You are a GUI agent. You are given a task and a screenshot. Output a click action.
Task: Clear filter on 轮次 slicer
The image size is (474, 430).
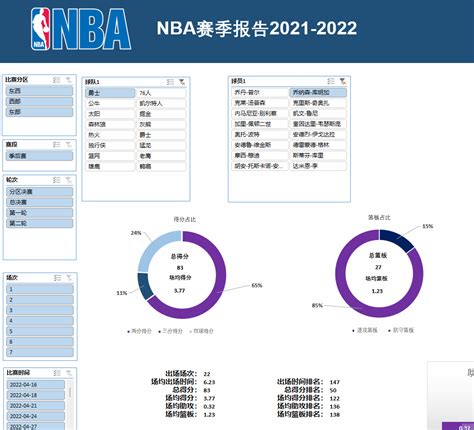coord(68,180)
